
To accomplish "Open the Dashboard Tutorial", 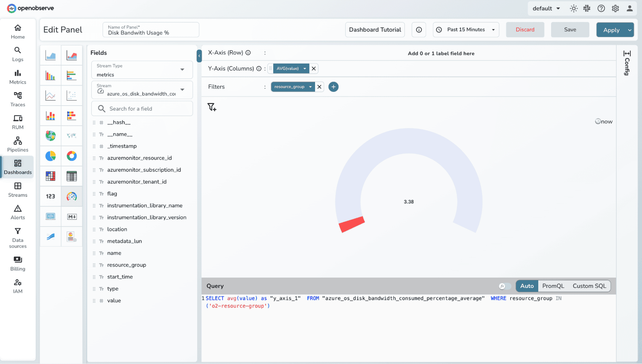I will point(374,30).
